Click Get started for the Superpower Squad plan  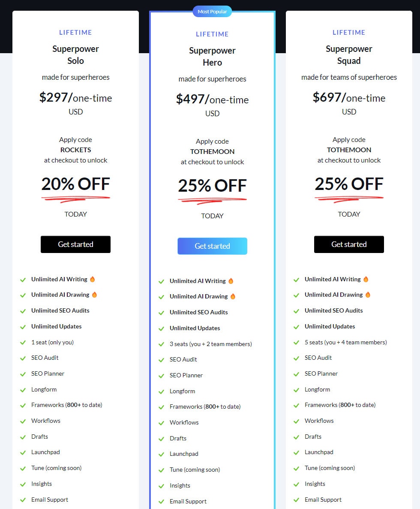[349, 244]
